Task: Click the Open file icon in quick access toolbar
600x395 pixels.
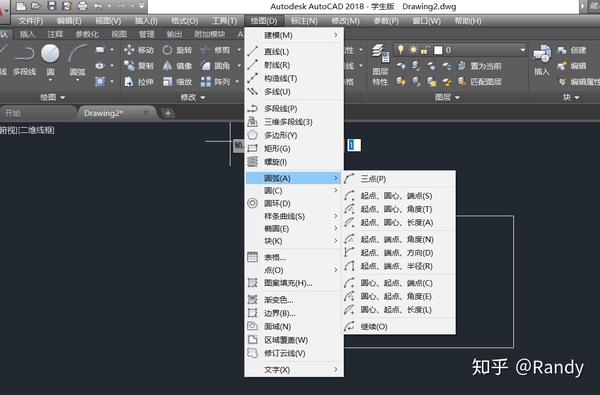Action: (x=36, y=6)
